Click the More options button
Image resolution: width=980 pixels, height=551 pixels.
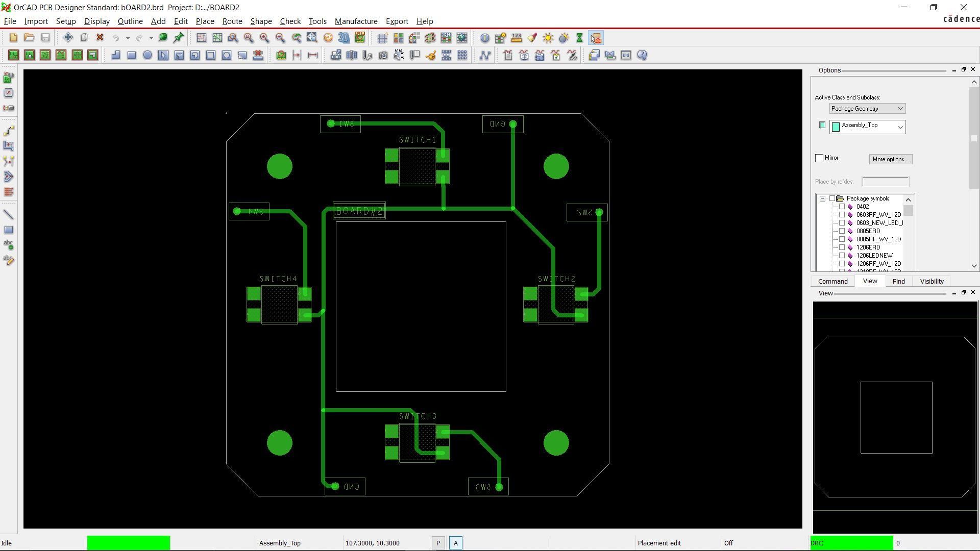click(x=890, y=159)
